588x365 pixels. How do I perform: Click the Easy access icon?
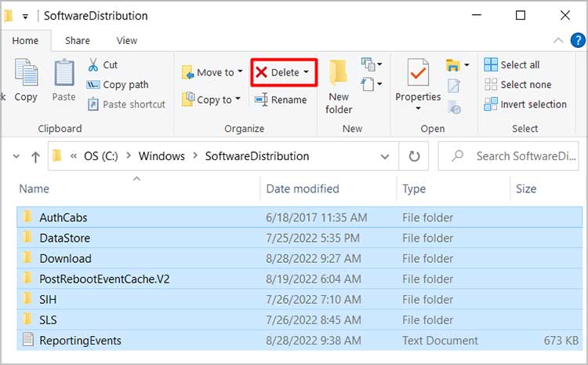[368, 84]
